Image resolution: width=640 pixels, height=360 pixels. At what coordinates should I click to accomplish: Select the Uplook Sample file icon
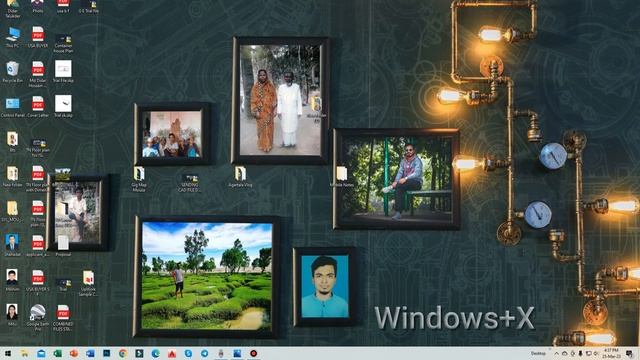click(89, 283)
